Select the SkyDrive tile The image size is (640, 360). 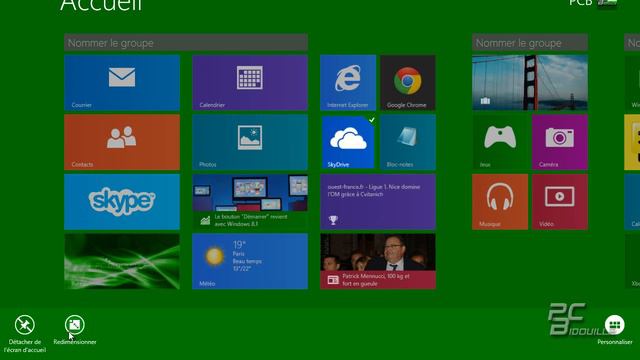pos(348,142)
